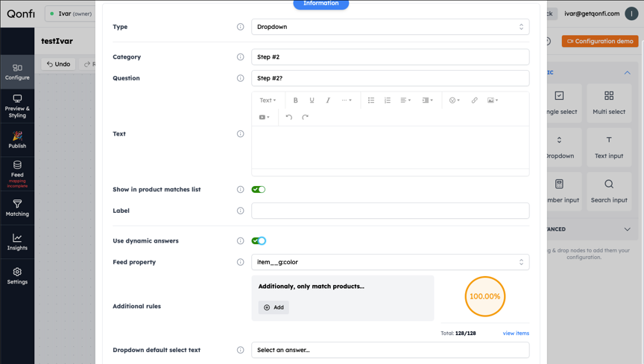The width and height of the screenshot is (644, 364).
Task: Open the Configuration demo
Action: click(x=600, y=41)
